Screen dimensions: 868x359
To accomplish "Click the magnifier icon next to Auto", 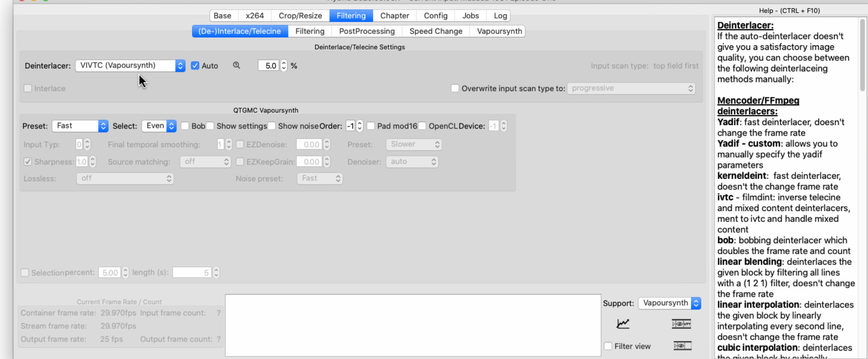I will coord(236,65).
